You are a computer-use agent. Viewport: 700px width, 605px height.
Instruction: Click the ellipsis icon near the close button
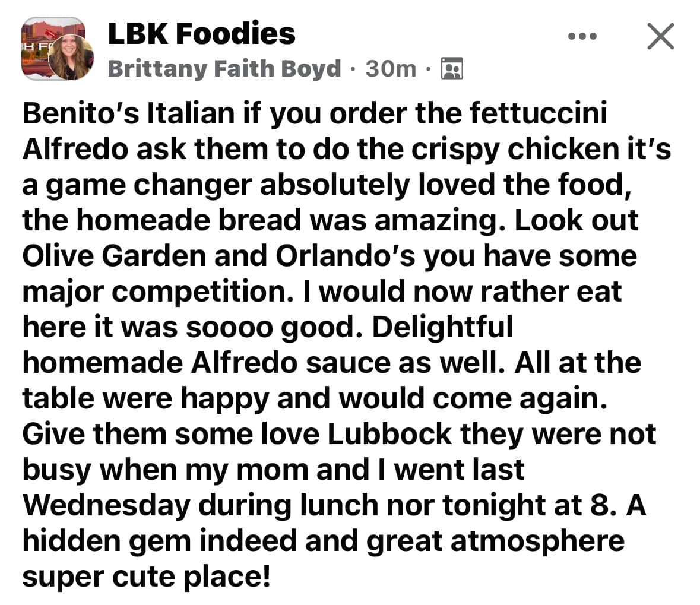(582, 36)
